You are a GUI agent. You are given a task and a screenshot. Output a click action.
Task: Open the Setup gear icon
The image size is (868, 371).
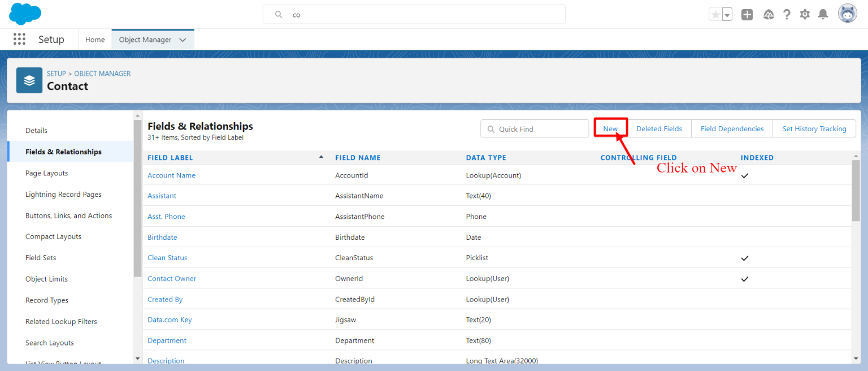805,14
